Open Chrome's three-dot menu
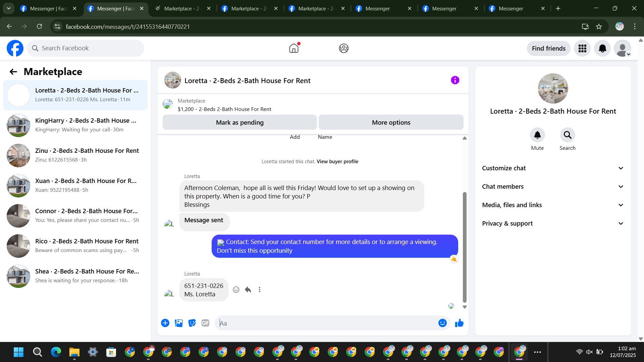 [x=635, y=26]
